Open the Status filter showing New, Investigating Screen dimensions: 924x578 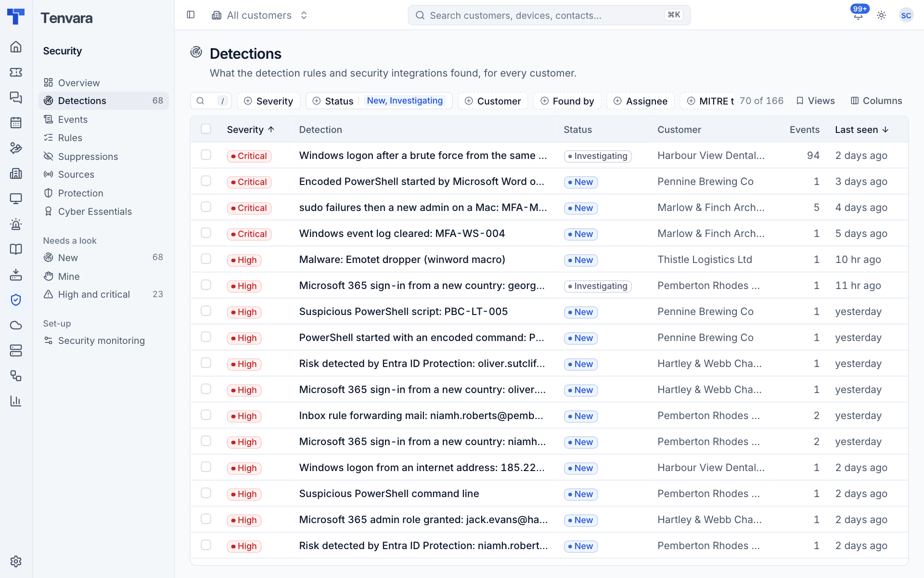point(379,101)
